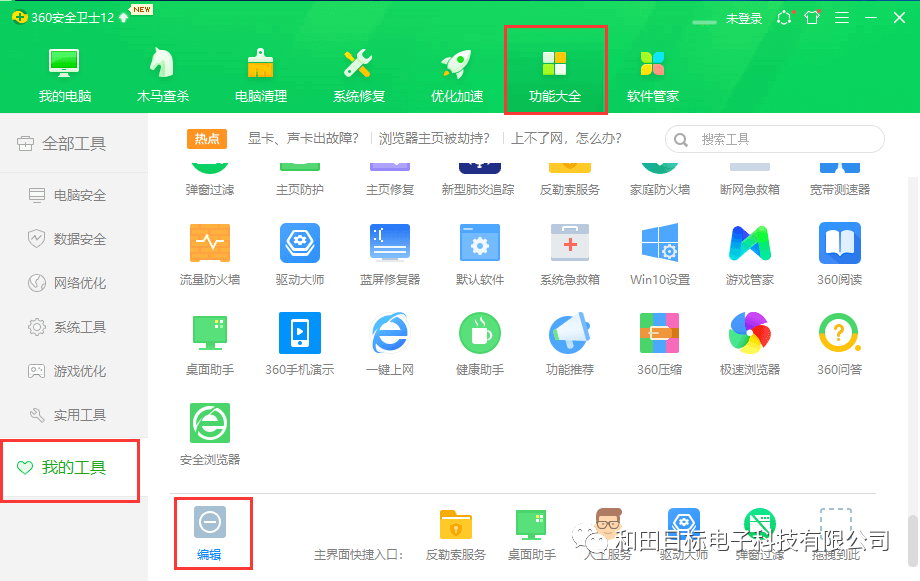
Task: Open 主页防护 tool
Action: pyautogui.click(x=300, y=181)
